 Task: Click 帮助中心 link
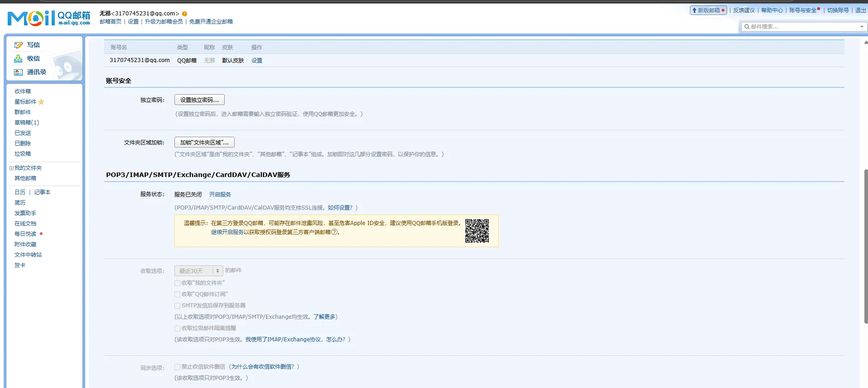pos(772,10)
